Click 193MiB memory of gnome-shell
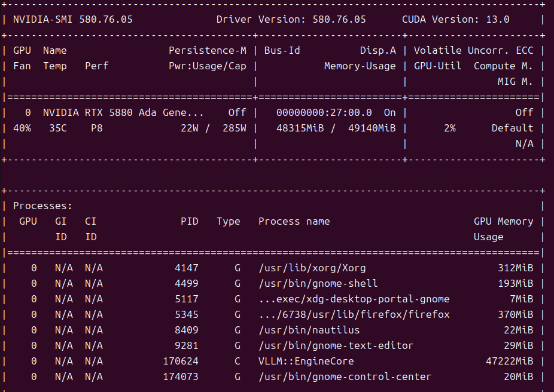 [515, 283]
